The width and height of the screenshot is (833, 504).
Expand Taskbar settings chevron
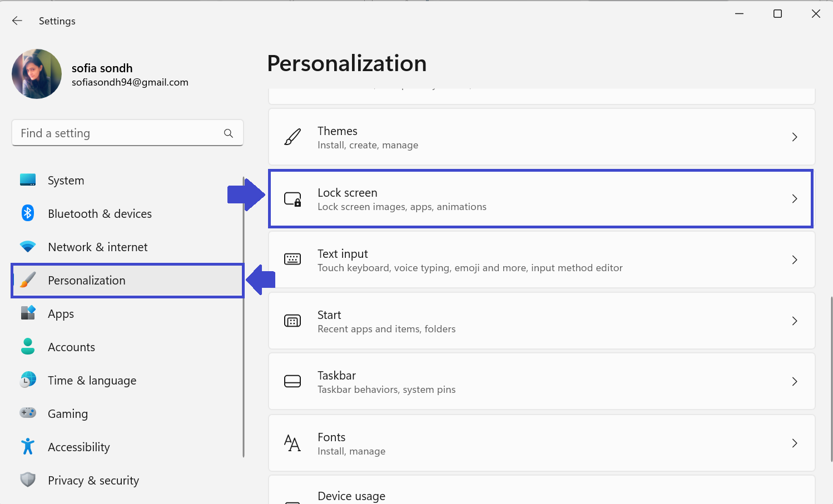click(x=795, y=382)
